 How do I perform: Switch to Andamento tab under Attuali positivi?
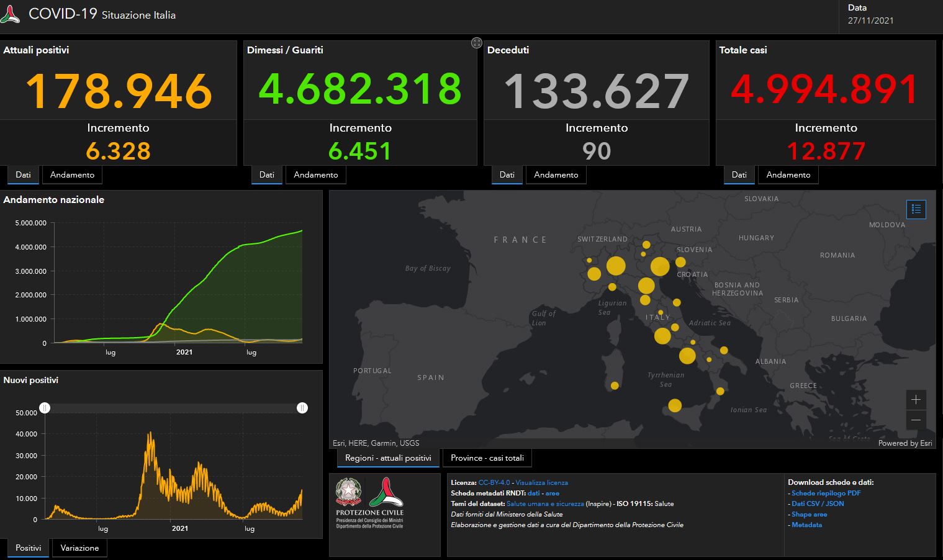(x=72, y=175)
